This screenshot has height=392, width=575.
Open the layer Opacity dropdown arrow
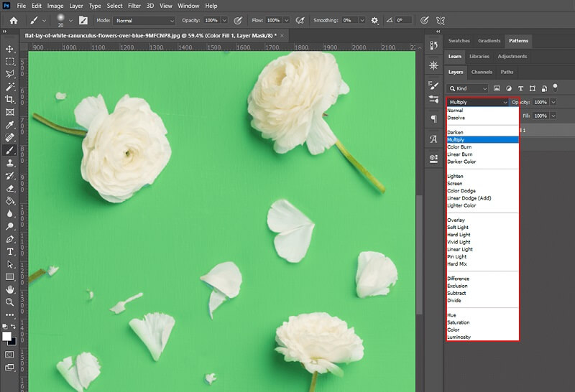(x=552, y=103)
